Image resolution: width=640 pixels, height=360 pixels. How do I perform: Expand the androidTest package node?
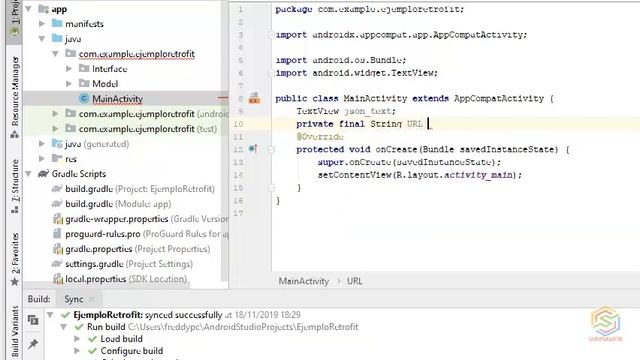click(56, 113)
